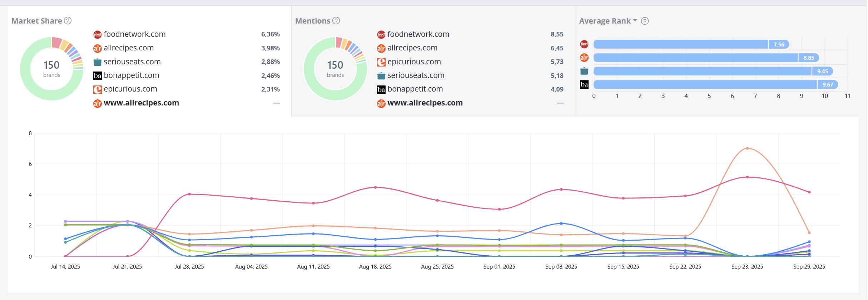Select seriouseats.com in Market Share list

tap(132, 62)
